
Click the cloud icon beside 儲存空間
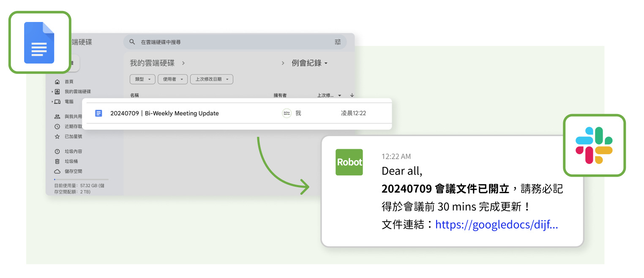point(57,172)
